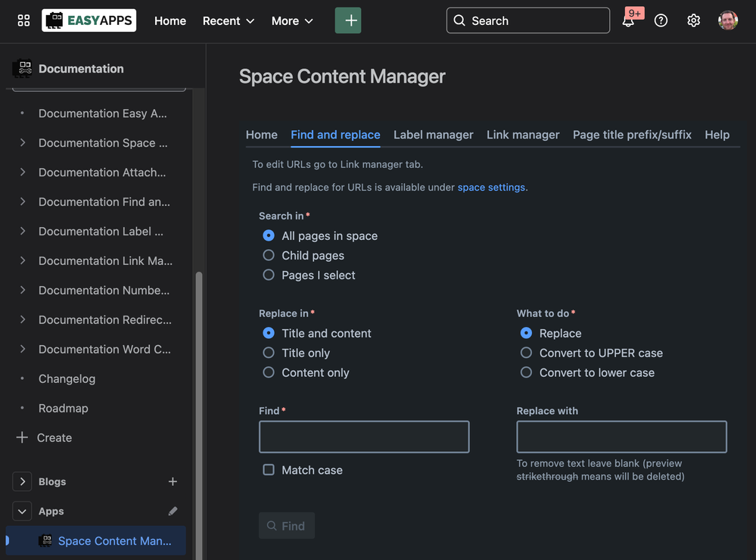The height and width of the screenshot is (560, 756).
Task: Click Create in the sidebar
Action: pos(54,437)
